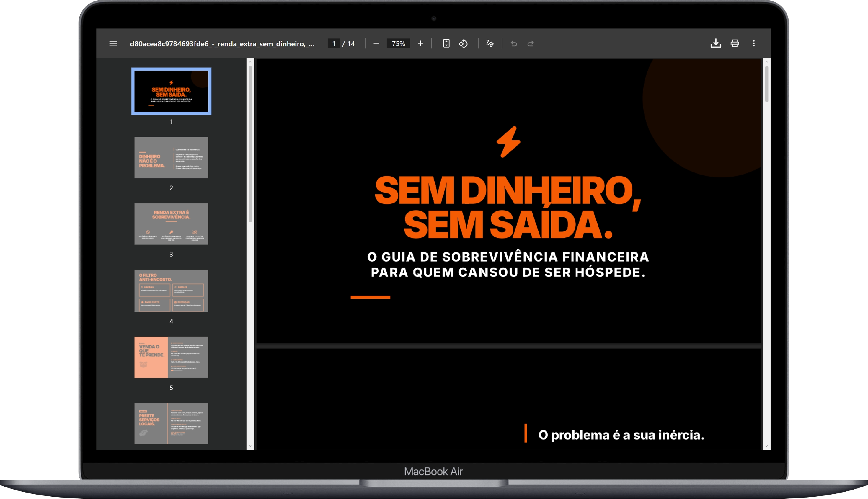
Task: Open the 'Venda O Que Te Prende' page thumbnail
Action: tap(171, 357)
